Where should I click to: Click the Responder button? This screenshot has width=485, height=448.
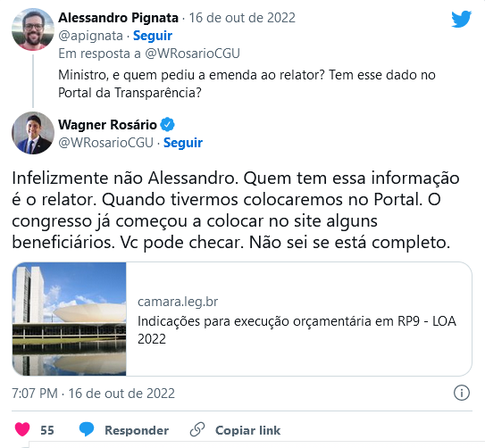[x=137, y=430]
